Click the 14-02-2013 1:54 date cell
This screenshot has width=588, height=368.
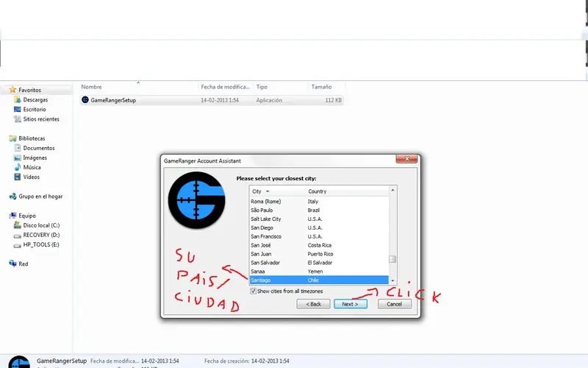coord(219,100)
